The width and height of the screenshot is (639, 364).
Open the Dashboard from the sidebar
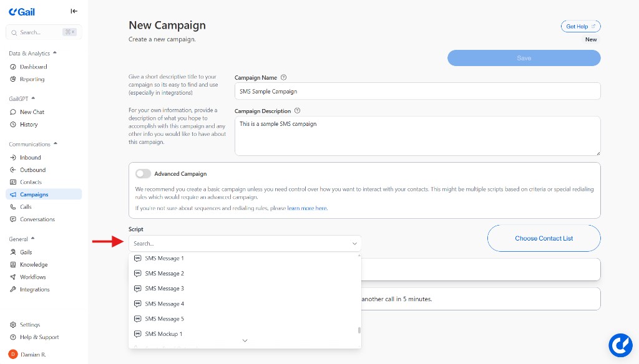pyautogui.click(x=32, y=67)
